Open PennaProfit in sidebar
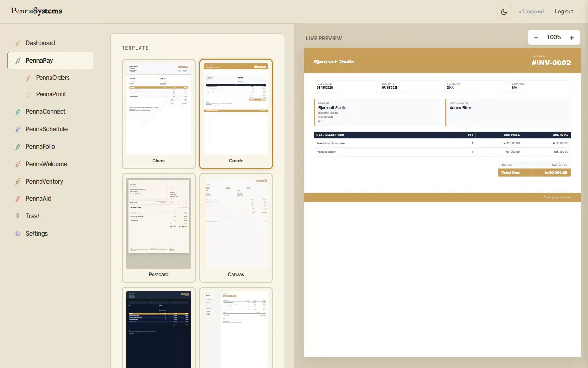 point(51,94)
